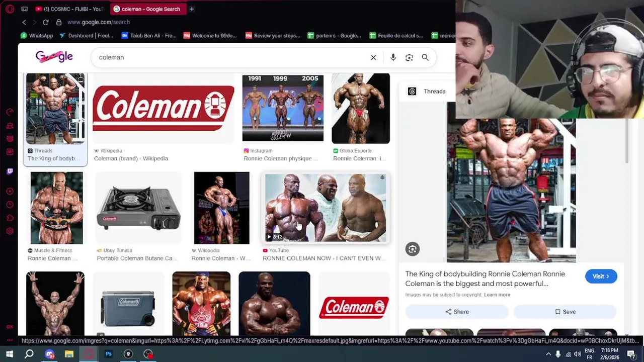Open Twitch in Opera sidebar

10,171
